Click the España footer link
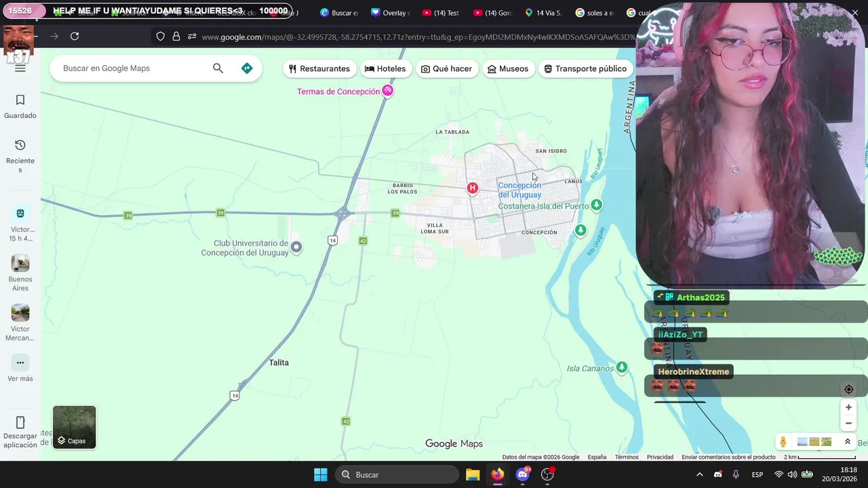This screenshot has height=488, width=868. coord(597,457)
